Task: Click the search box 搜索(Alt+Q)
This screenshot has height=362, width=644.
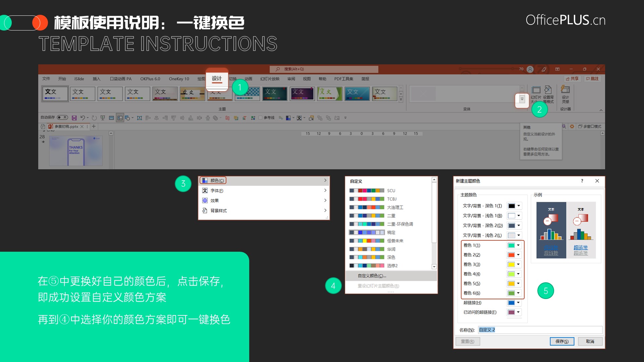Action: 324,69
